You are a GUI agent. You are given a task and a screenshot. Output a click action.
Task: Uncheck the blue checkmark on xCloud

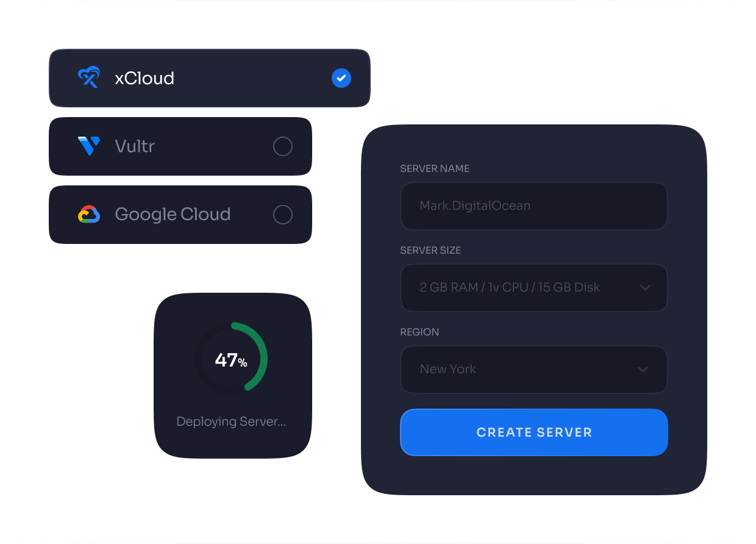tap(341, 78)
